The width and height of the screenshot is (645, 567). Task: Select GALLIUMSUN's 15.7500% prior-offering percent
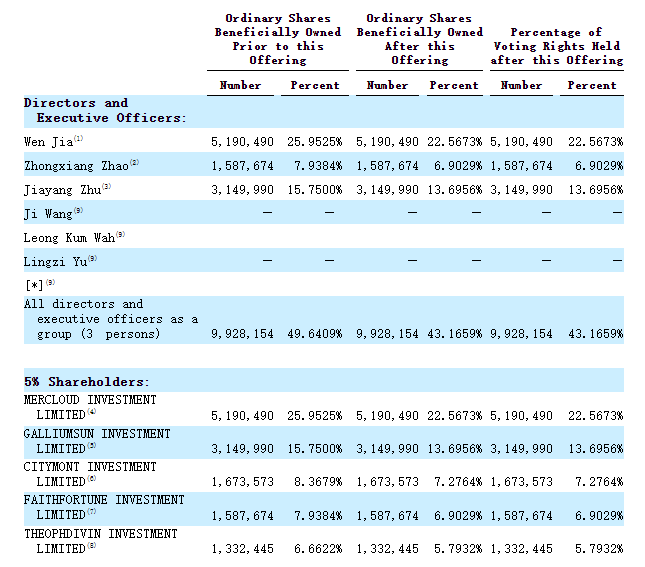pos(315,449)
